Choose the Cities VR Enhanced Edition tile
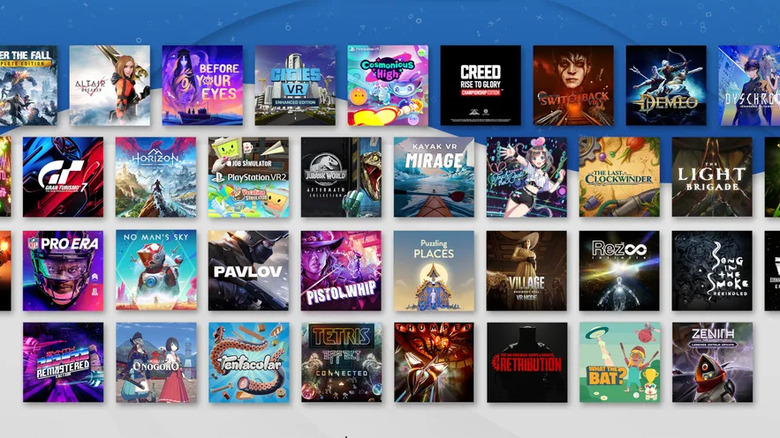The image size is (780, 438). click(x=295, y=86)
